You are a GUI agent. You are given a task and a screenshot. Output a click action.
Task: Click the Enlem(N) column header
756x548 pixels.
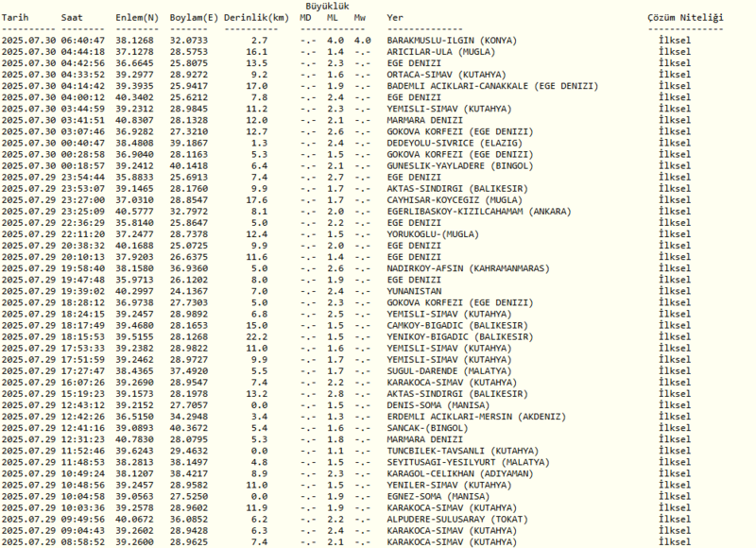tap(136, 18)
